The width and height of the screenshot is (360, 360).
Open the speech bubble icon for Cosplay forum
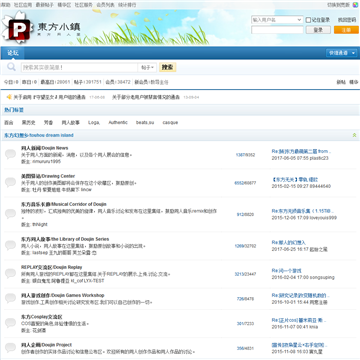(x=10, y=323)
